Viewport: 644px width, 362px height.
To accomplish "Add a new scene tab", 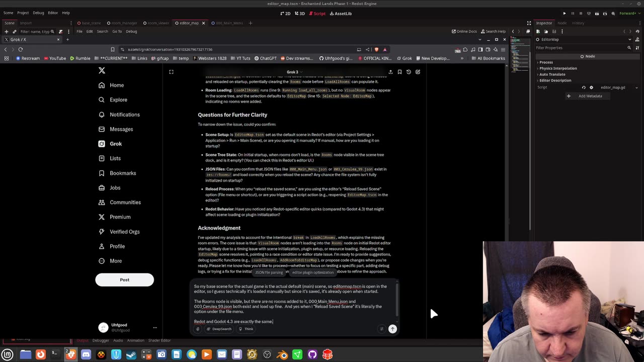I will point(251,23).
